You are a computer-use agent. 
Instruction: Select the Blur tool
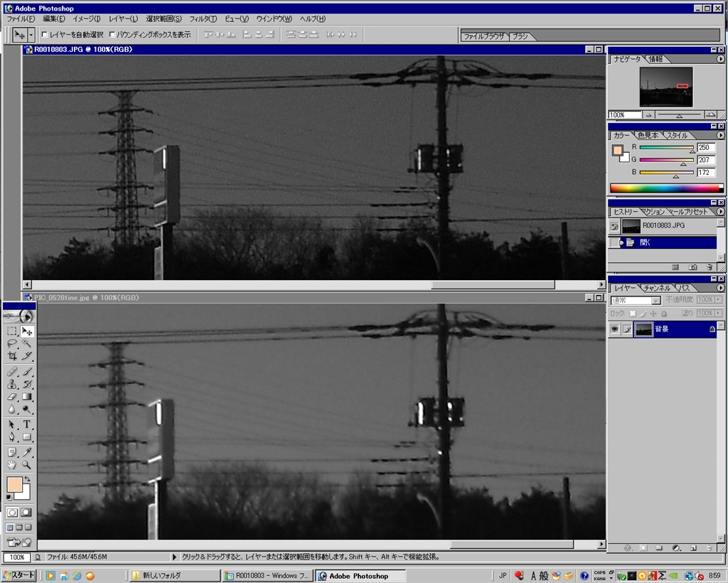[x=12, y=410]
